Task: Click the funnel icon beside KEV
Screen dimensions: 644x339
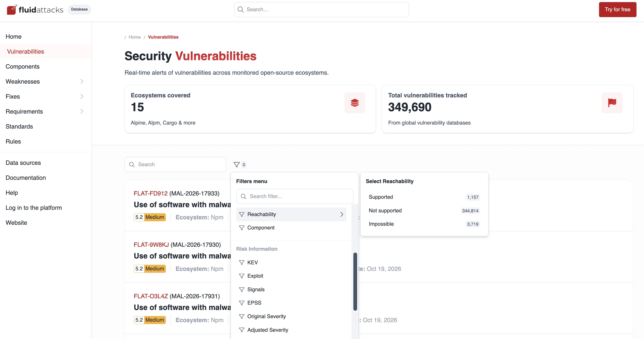Action: click(x=241, y=262)
